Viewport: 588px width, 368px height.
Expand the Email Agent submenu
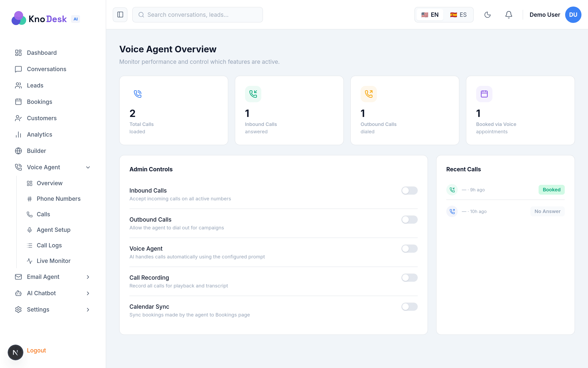coord(88,277)
